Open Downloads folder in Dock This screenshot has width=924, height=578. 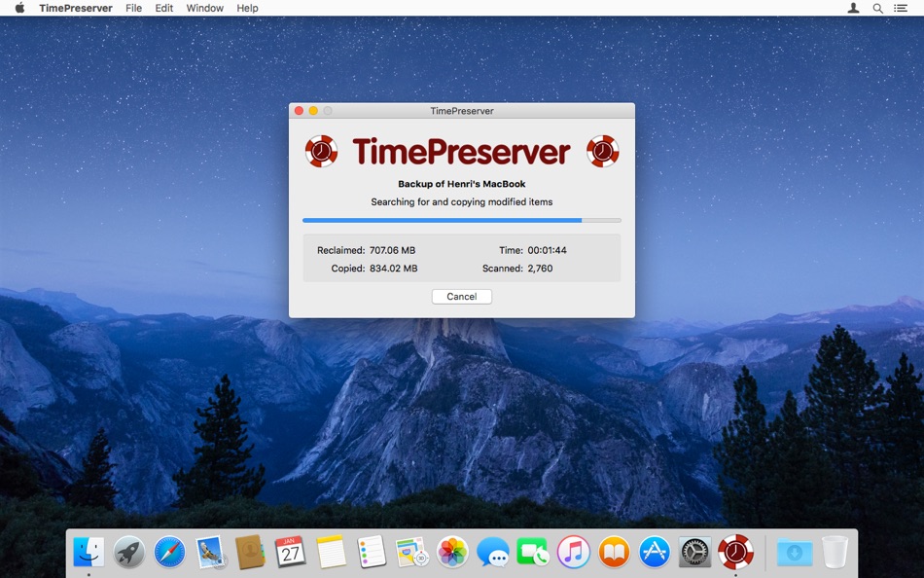[795, 553]
